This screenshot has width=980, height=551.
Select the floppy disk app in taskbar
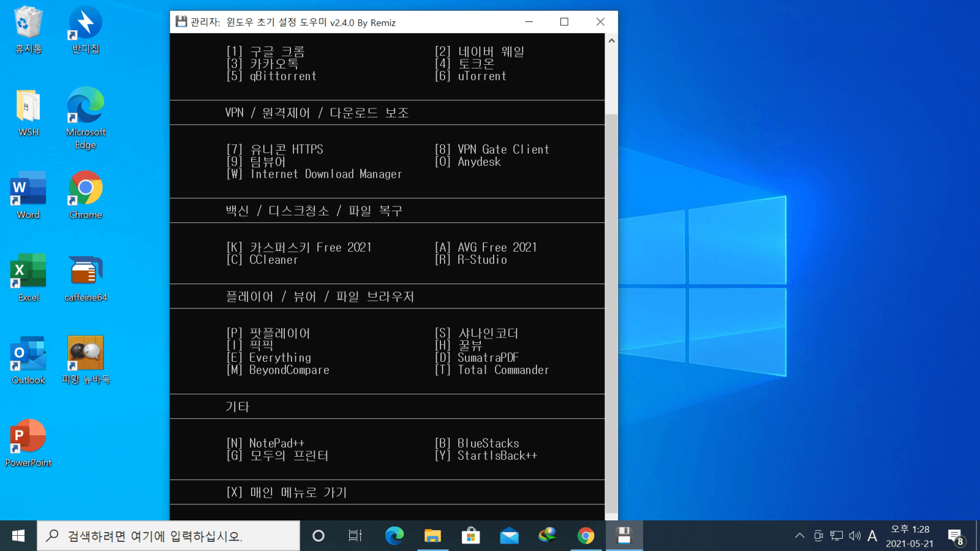(624, 536)
